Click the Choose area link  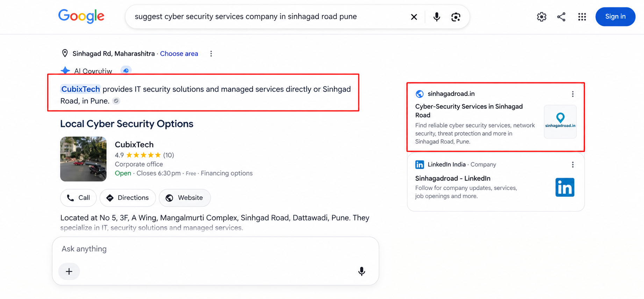(179, 54)
